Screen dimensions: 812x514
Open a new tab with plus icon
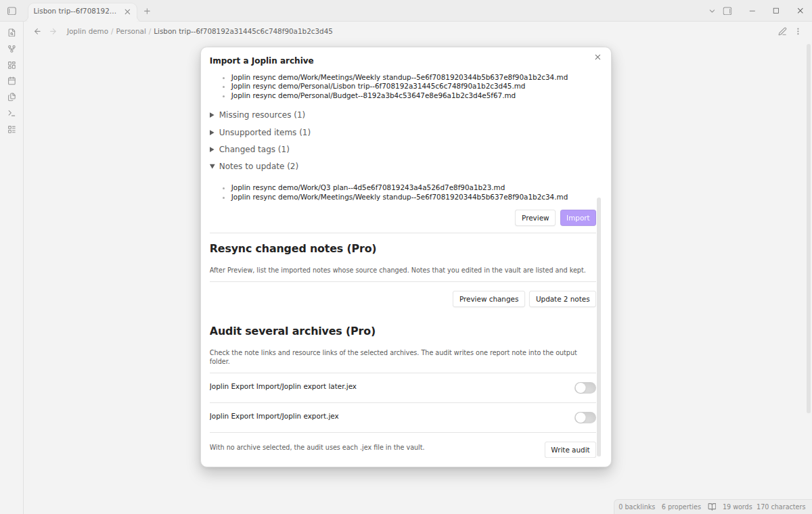147,11
